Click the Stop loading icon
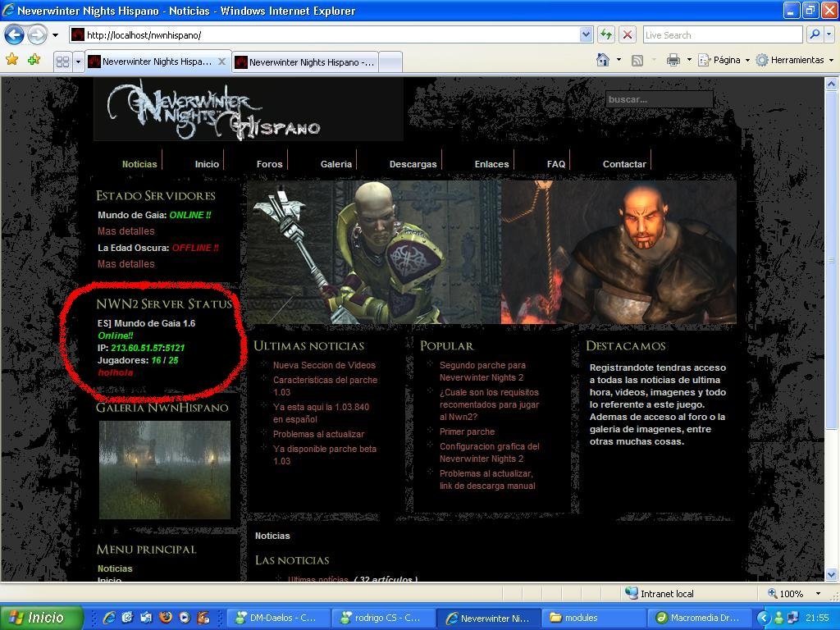This screenshot has width=840, height=630. [x=628, y=34]
